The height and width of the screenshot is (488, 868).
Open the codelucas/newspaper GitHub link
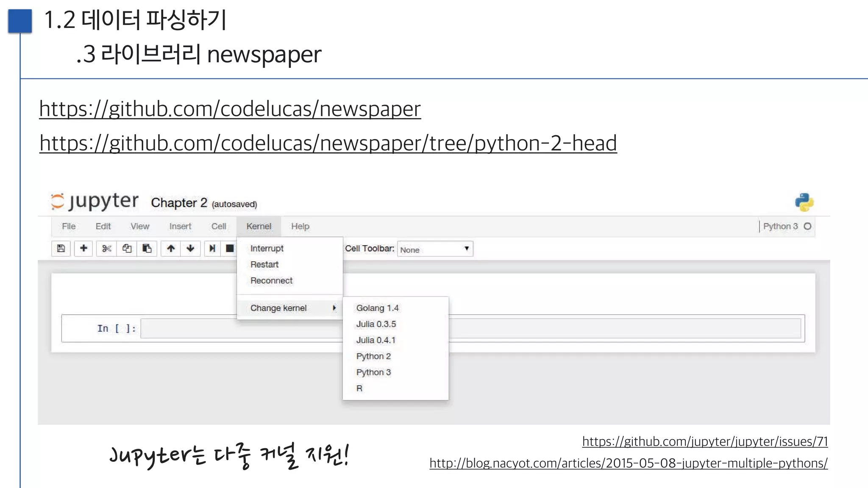pos(230,109)
